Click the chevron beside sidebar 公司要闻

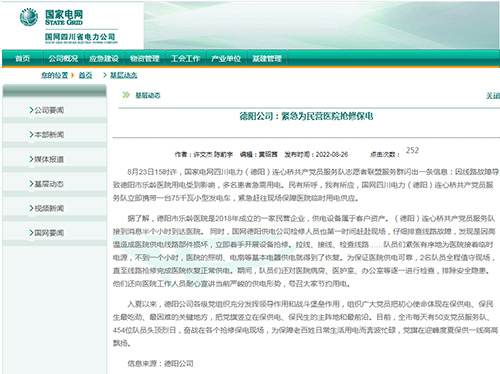31,110
